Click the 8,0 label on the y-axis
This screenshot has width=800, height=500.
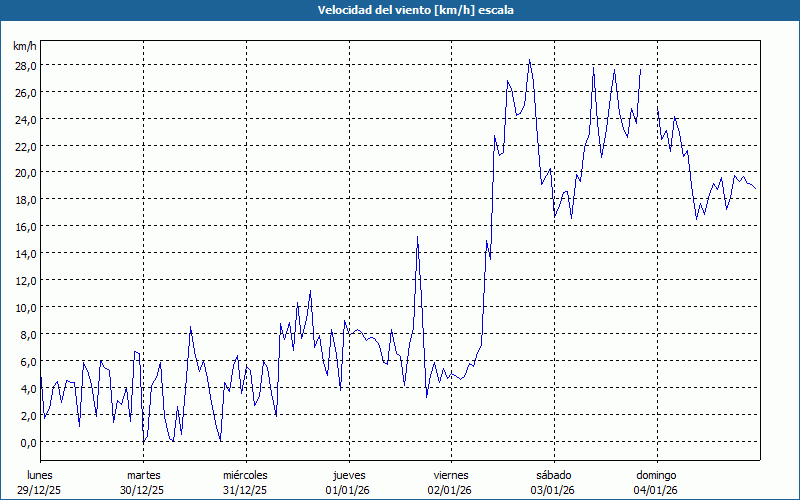(27, 334)
